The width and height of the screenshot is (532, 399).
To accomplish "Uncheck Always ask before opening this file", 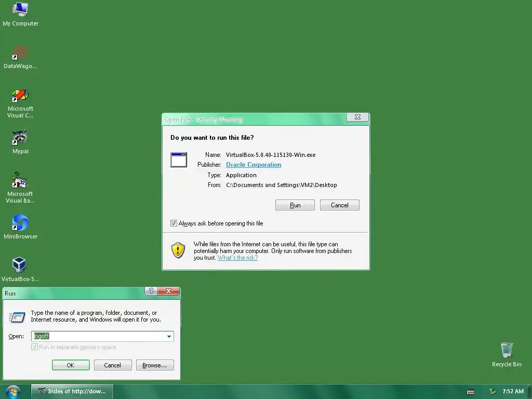I will click(174, 223).
